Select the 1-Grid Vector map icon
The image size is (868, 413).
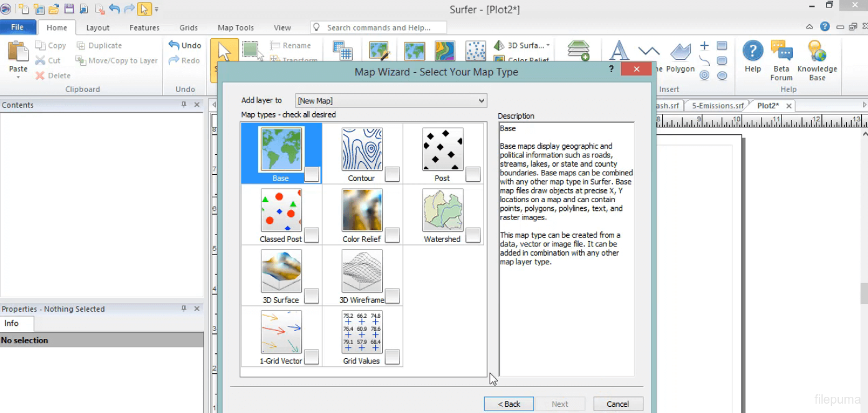[x=281, y=332]
